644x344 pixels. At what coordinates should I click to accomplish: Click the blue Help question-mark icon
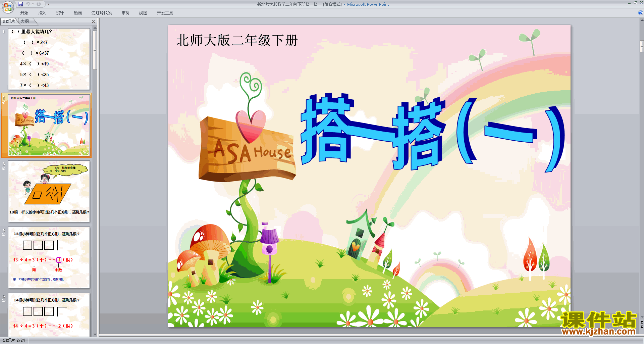[641, 13]
